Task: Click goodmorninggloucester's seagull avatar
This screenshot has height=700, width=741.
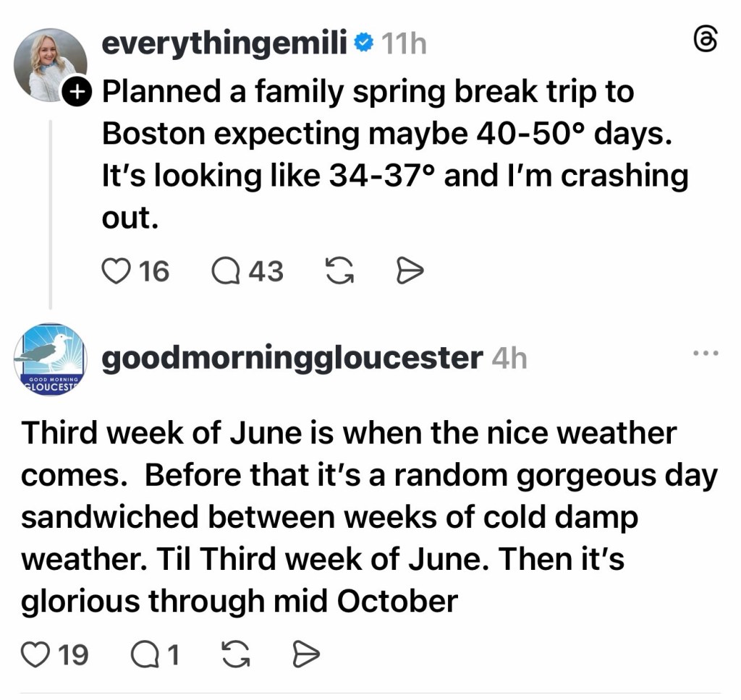Action: click(49, 359)
